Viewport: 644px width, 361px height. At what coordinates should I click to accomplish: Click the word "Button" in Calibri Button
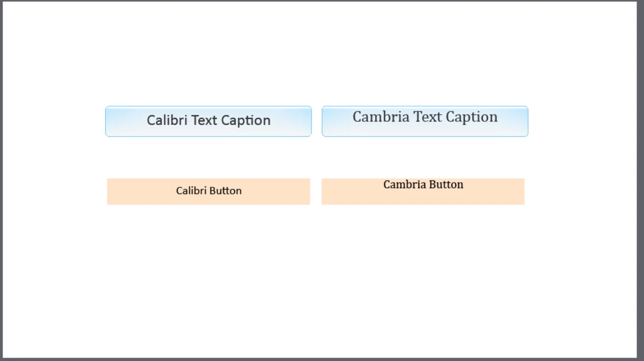click(226, 191)
